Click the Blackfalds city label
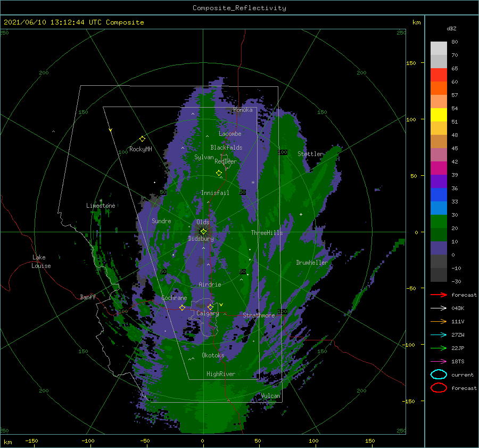This screenshot has height=448, width=479. (226, 148)
